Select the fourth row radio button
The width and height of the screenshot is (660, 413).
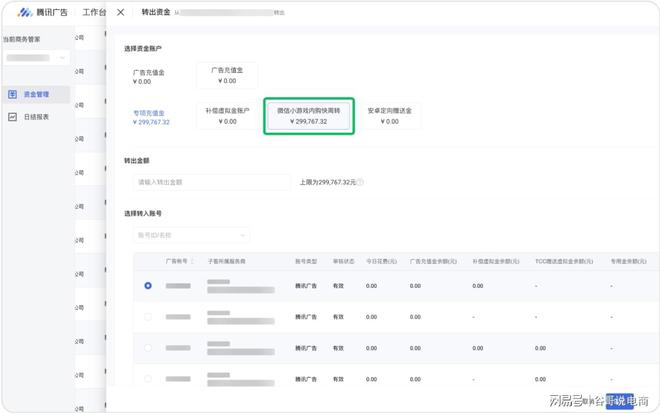coord(148,379)
